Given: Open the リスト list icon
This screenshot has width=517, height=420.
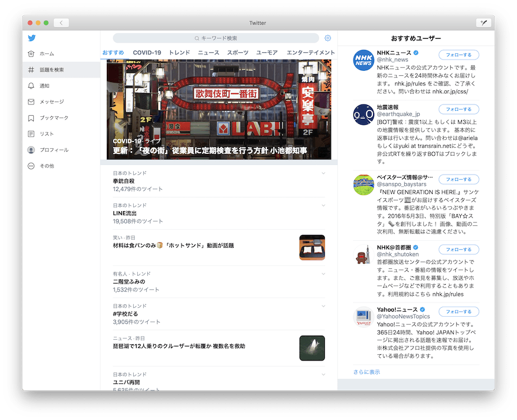Looking at the screenshot, I should 31,134.
